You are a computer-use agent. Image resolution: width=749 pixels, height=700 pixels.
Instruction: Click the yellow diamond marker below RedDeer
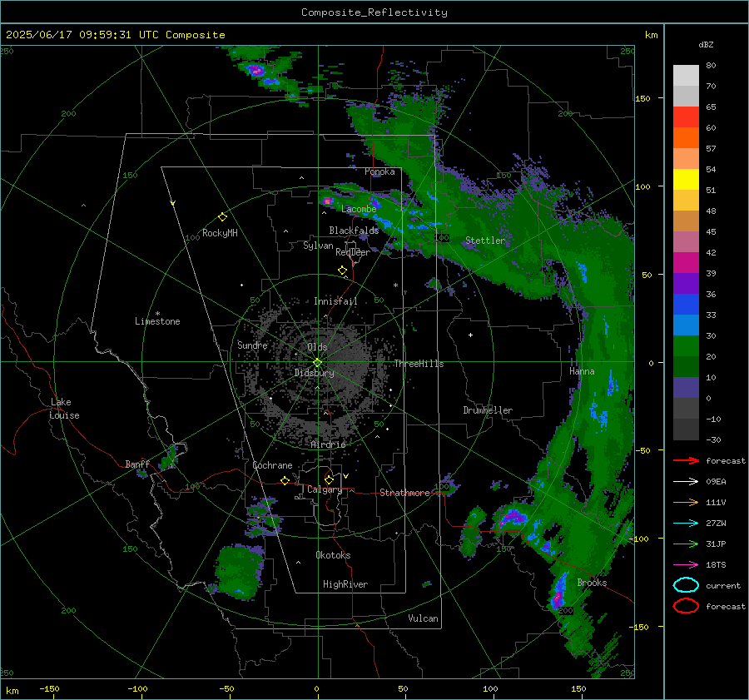point(343,270)
